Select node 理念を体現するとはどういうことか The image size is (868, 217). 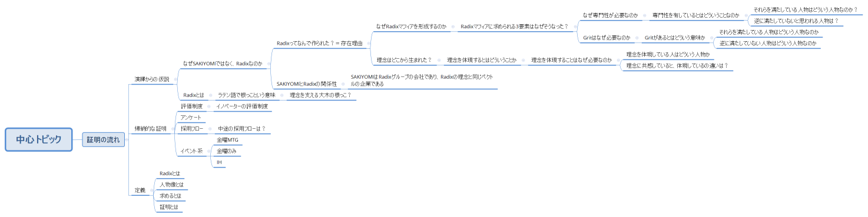[x=482, y=60]
